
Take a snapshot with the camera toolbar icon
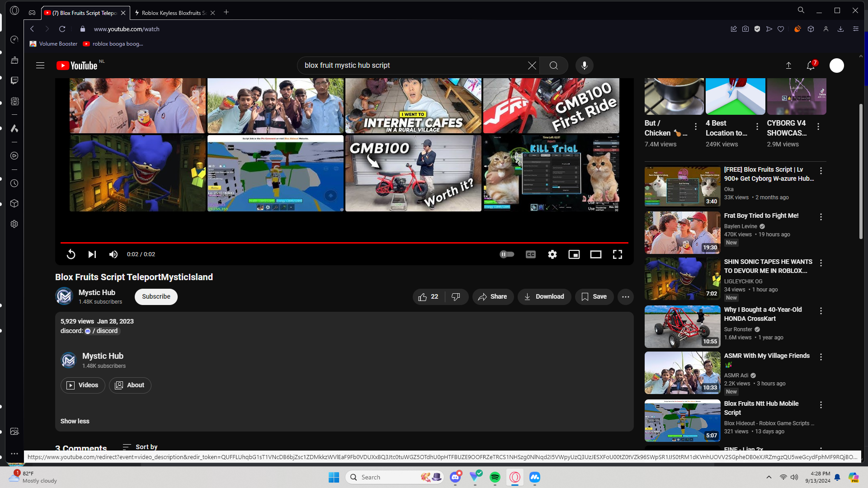point(745,29)
